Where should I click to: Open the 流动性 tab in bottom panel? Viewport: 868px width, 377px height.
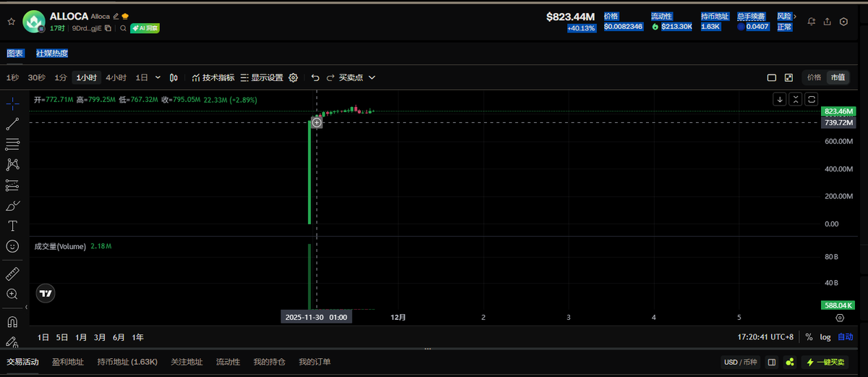tap(228, 362)
